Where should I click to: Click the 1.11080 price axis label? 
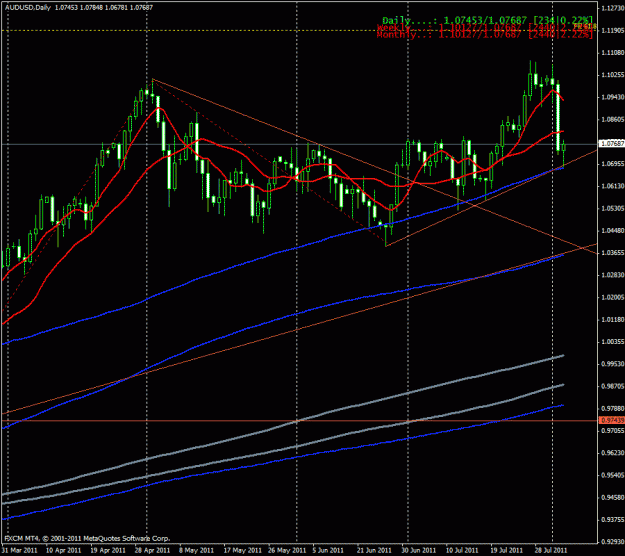click(x=613, y=53)
